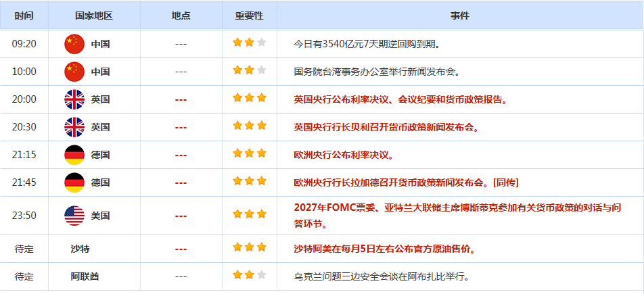Click the three-star rating for the 20:00 event
Viewport: 644px width, 294px height.
pyautogui.click(x=250, y=98)
